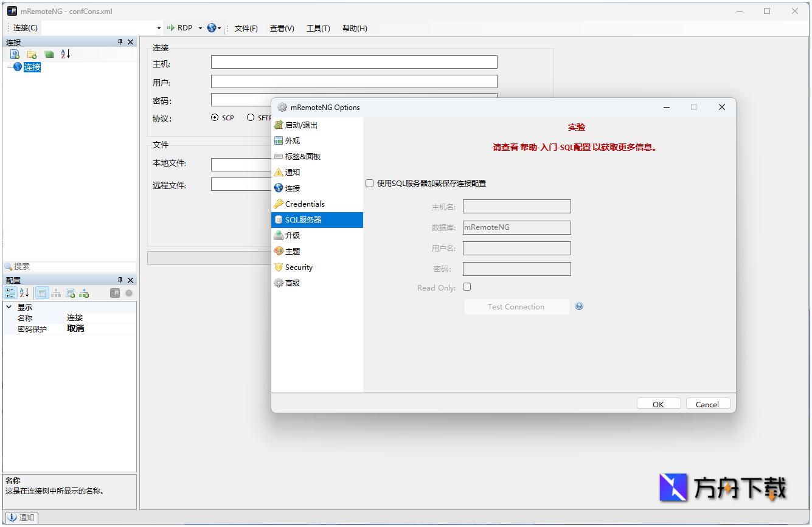Viewport: 812px width, 527px height.
Task: Open 外观 options page
Action: click(317, 141)
